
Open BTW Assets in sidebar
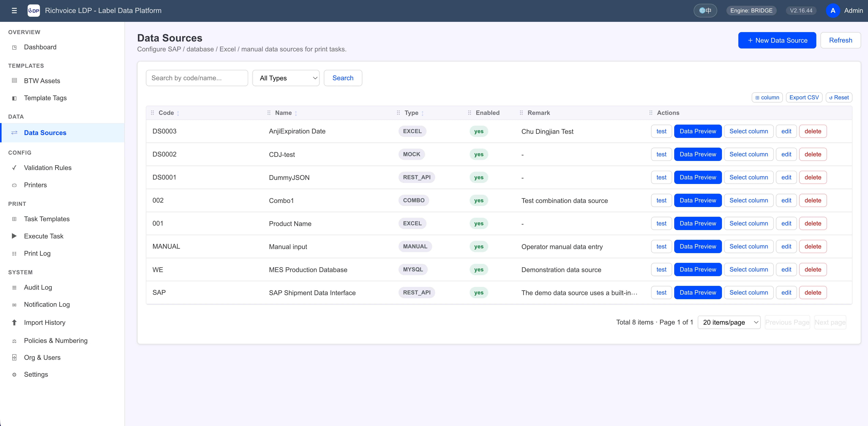point(42,81)
